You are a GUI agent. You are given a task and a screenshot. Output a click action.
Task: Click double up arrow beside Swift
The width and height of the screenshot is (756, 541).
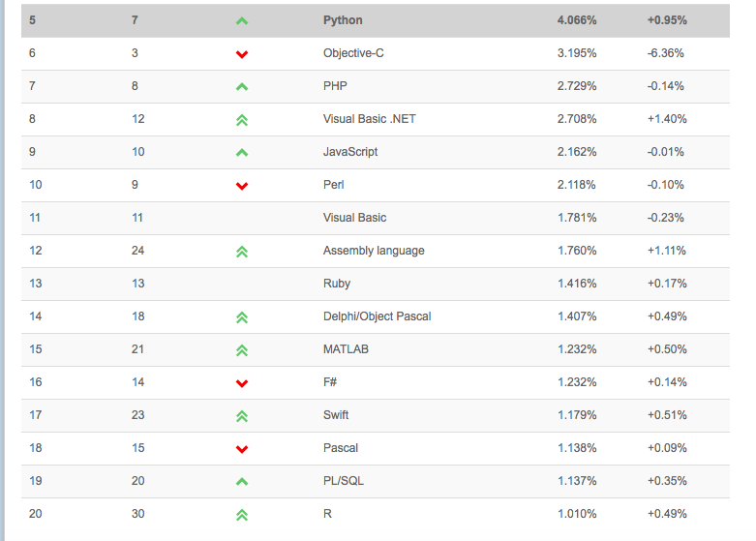[x=242, y=416]
